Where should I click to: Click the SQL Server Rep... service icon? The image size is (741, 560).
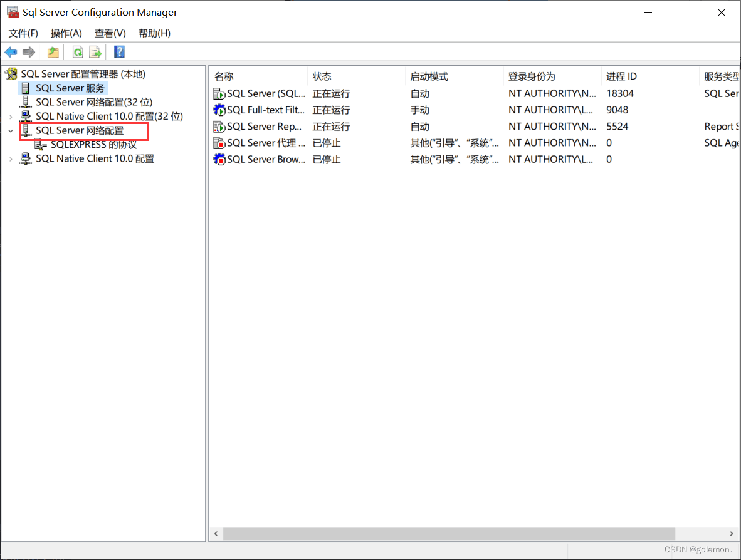(219, 127)
